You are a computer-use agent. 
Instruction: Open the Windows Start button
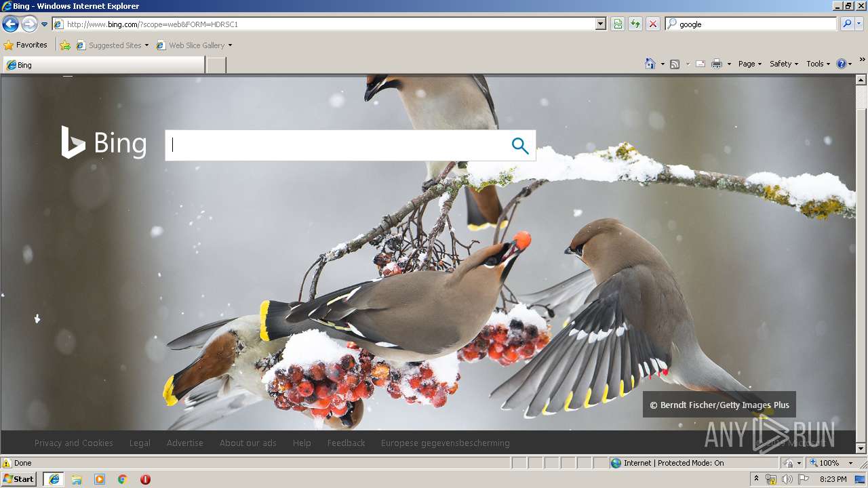tap(19, 479)
